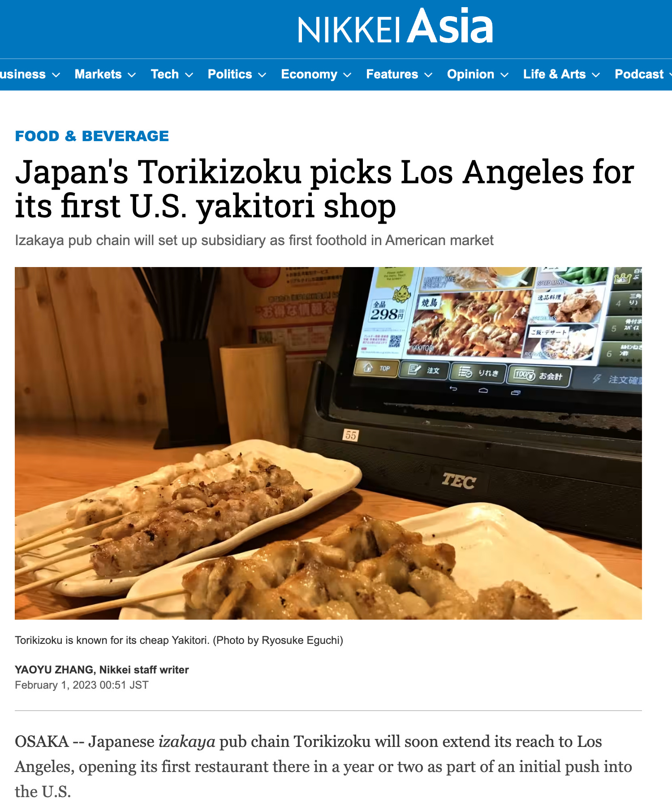The height and width of the screenshot is (811, 672).
Task: Open the Economy dropdown chevron
Action: coord(347,75)
